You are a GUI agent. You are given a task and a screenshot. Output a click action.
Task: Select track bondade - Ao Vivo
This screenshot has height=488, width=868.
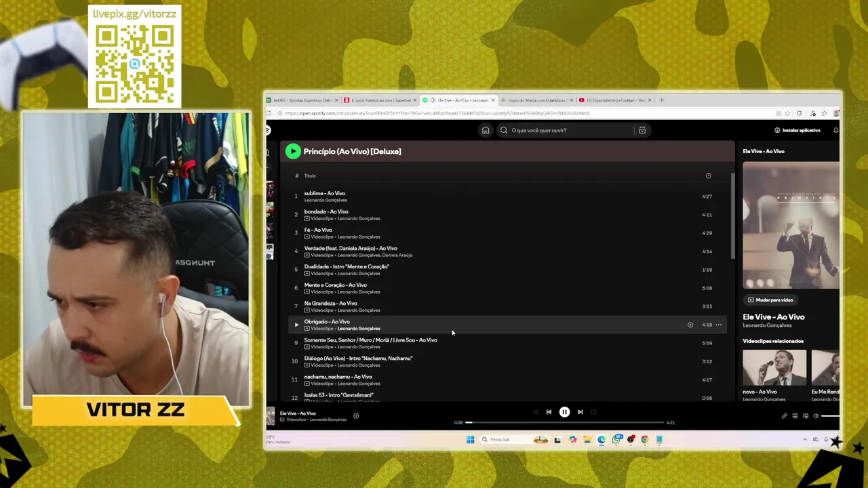pos(507,215)
